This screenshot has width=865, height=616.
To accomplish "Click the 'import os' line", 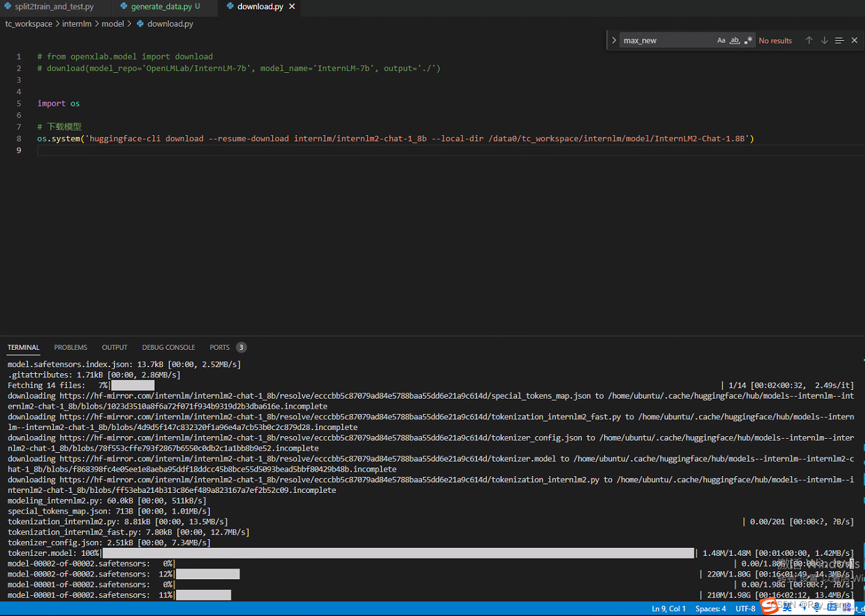I will tap(58, 104).
